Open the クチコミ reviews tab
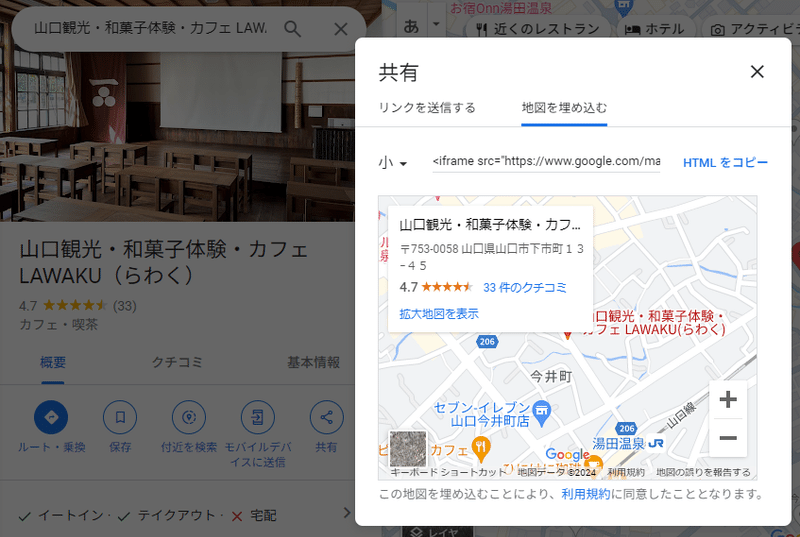 pos(177,363)
